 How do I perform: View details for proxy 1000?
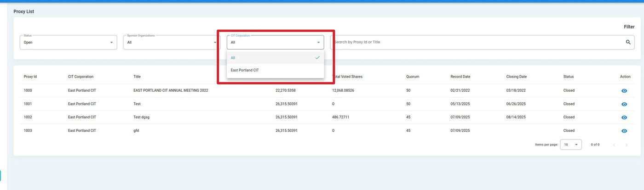click(x=624, y=91)
